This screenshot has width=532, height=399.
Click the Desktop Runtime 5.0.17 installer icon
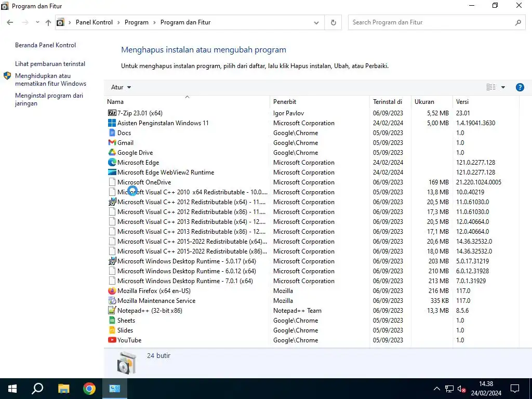(112, 261)
